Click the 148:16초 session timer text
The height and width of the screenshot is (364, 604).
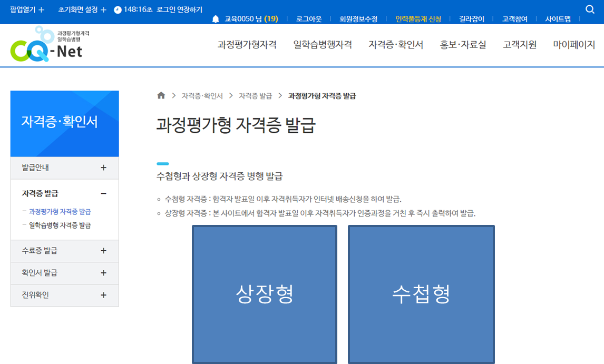[x=138, y=9]
